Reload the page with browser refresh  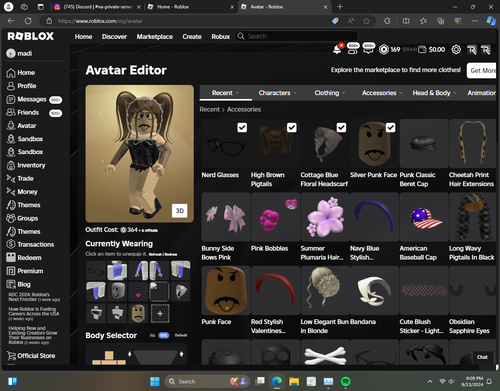(28, 21)
